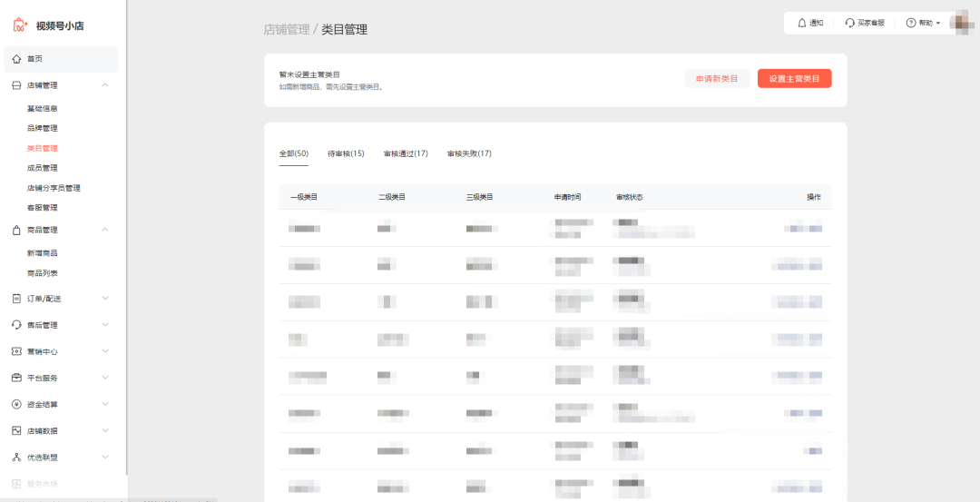Click the 三级类目 column header
The height and width of the screenshot is (502, 980).
pos(480,197)
